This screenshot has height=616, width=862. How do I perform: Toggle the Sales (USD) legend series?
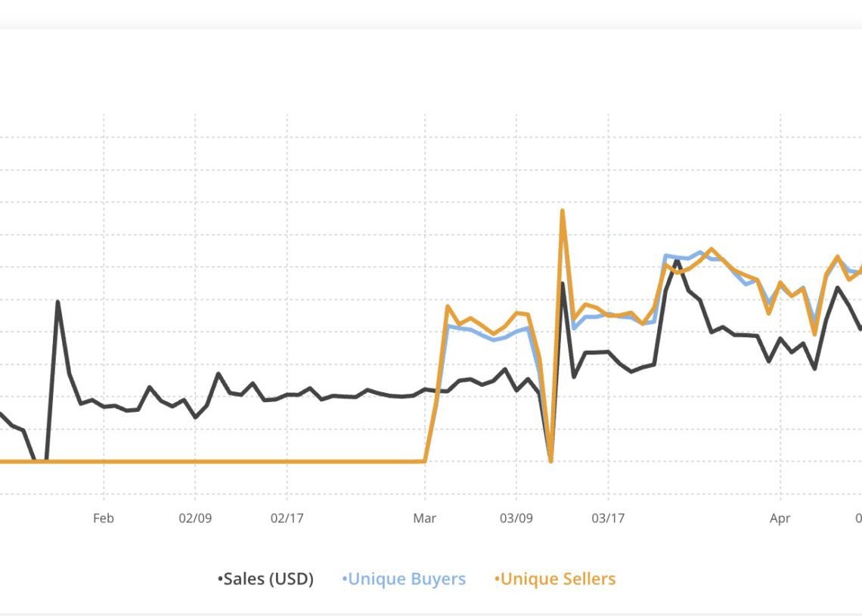265,580
